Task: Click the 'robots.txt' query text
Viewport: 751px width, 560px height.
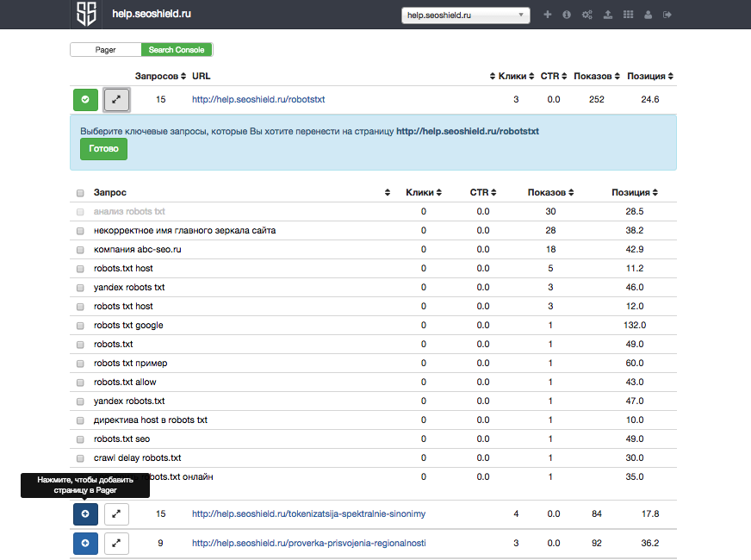Action: [x=113, y=344]
